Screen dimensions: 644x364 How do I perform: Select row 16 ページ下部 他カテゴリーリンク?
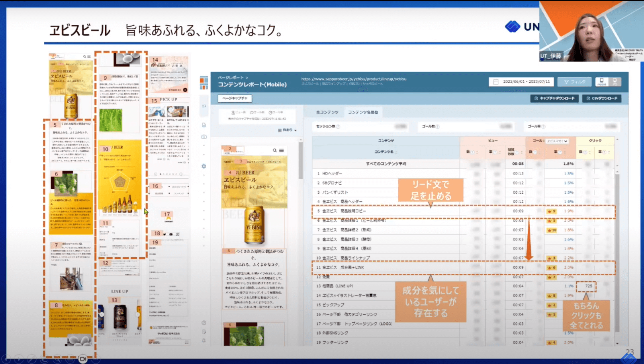click(463, 314)
